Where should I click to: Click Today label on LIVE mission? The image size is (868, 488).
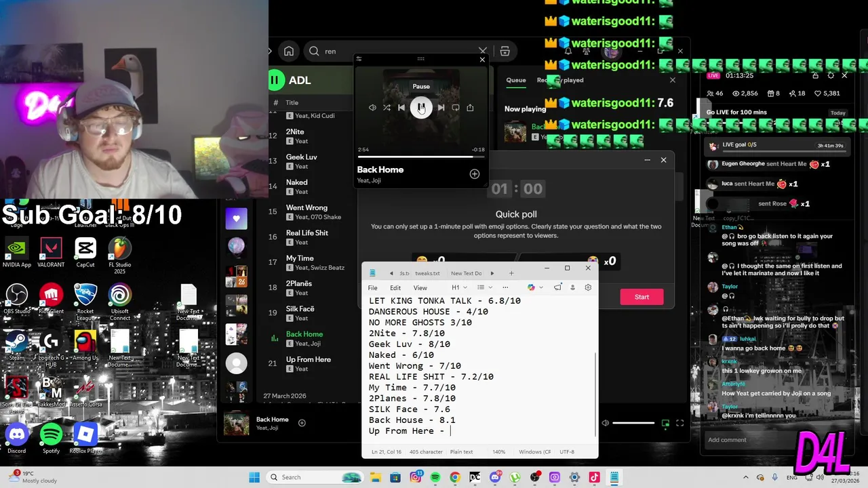838,113
